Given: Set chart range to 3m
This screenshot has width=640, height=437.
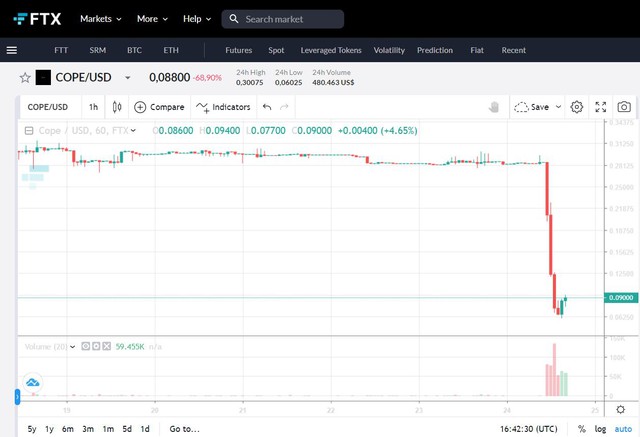Looking at the screenshot, I should [x=88, y=429].
